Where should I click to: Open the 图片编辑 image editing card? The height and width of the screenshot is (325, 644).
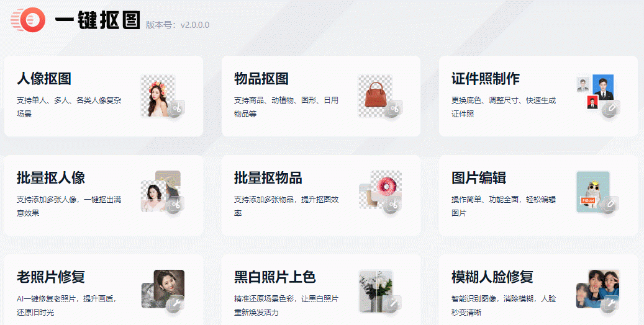538,195
